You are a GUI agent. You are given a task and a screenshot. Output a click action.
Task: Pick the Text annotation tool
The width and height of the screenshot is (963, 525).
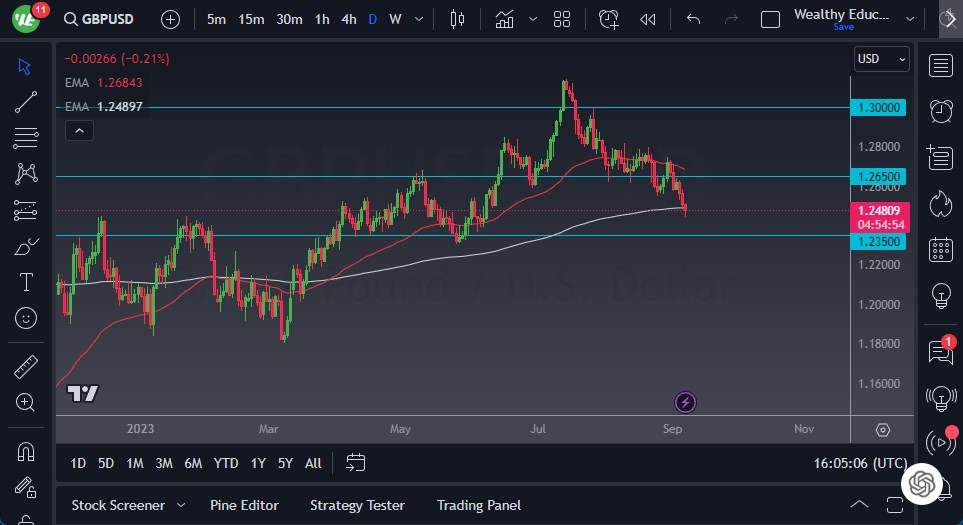(26, 282)
